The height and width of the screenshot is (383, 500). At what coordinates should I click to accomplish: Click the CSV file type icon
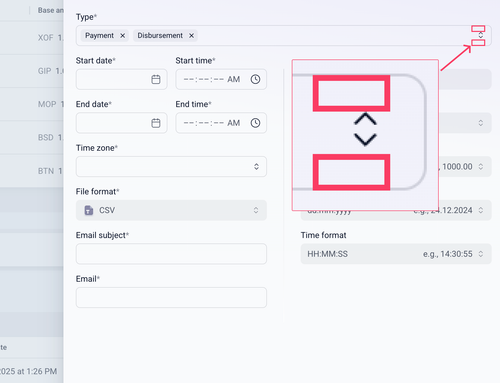[x=89, y=210]
